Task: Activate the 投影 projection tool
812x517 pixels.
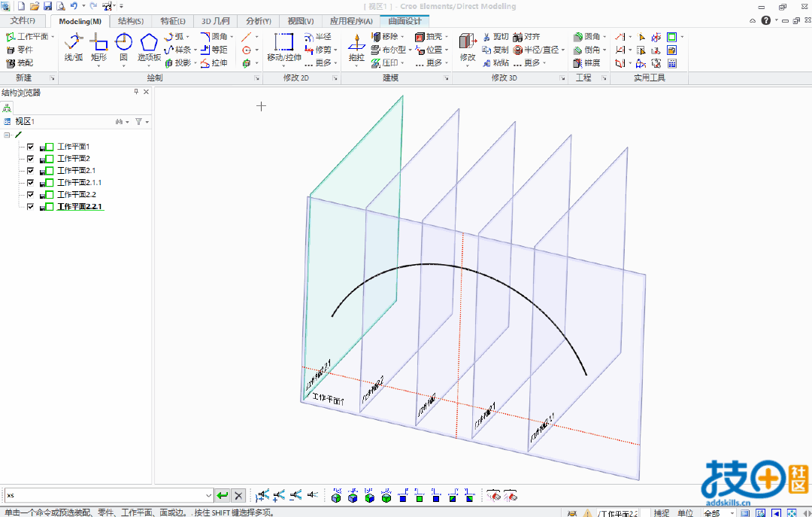Action: (x=177, y=62)
